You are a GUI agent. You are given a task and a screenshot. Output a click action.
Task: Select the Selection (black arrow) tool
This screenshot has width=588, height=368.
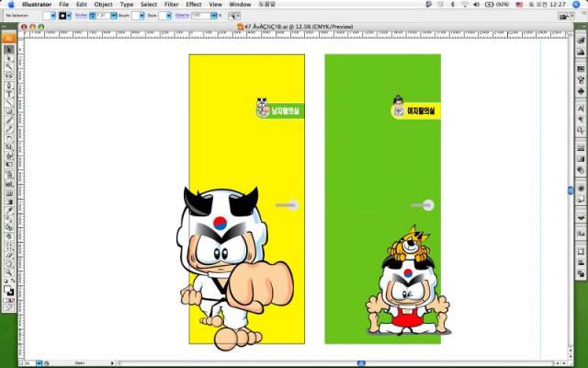point(9,50)
